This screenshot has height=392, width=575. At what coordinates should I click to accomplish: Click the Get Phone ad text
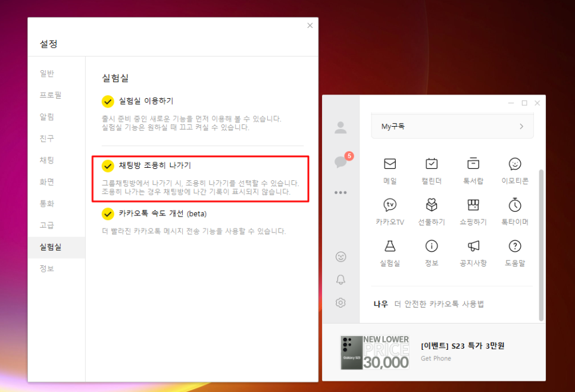(x=436, y=358)
